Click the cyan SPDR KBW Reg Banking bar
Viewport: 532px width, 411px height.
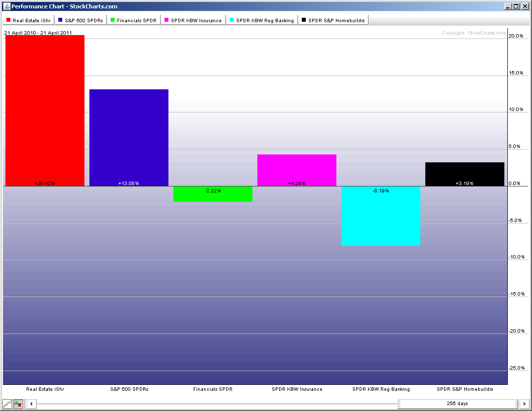(x=381, y=216)
